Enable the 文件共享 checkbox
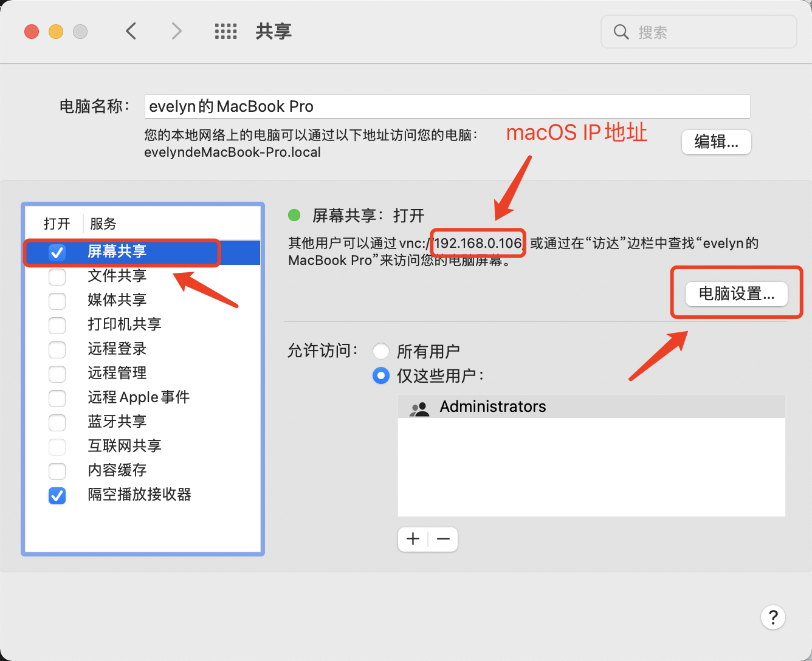 tap(57, 277)
